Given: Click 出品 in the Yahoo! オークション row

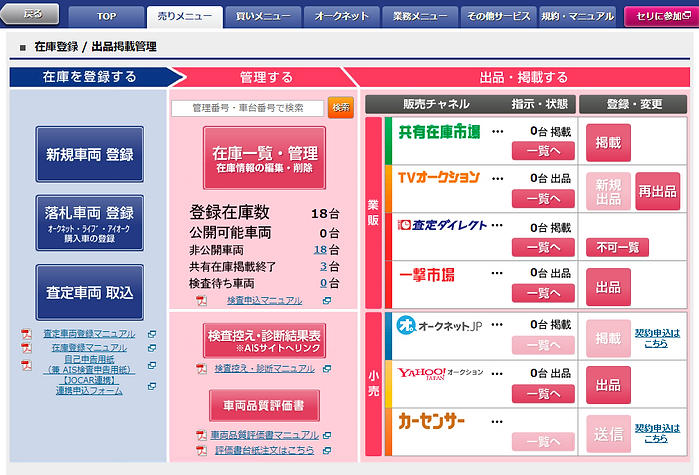Looking at the screenshot, I should coord(608,385).
